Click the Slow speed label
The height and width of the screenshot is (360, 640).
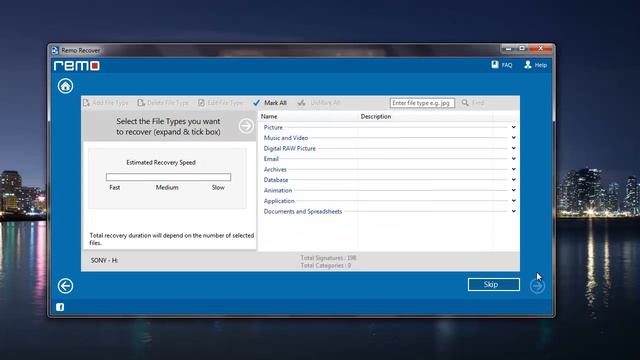[x=218, y=187]
